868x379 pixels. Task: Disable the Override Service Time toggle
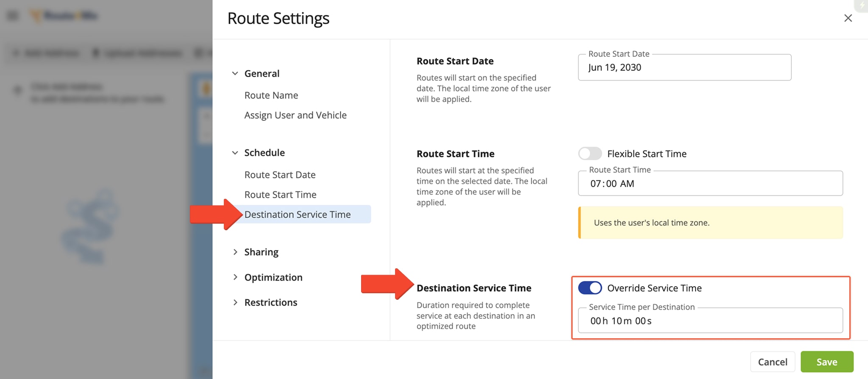(590, 288)
